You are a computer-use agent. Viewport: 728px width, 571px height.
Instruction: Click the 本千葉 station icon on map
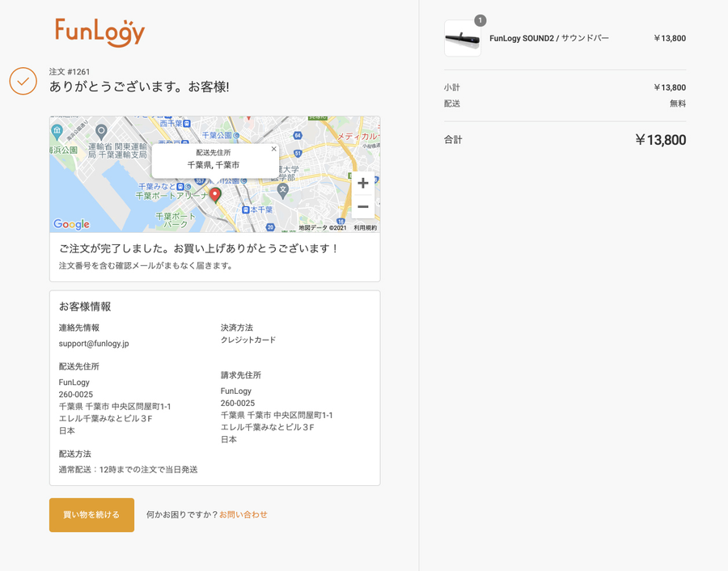(246, 209)
